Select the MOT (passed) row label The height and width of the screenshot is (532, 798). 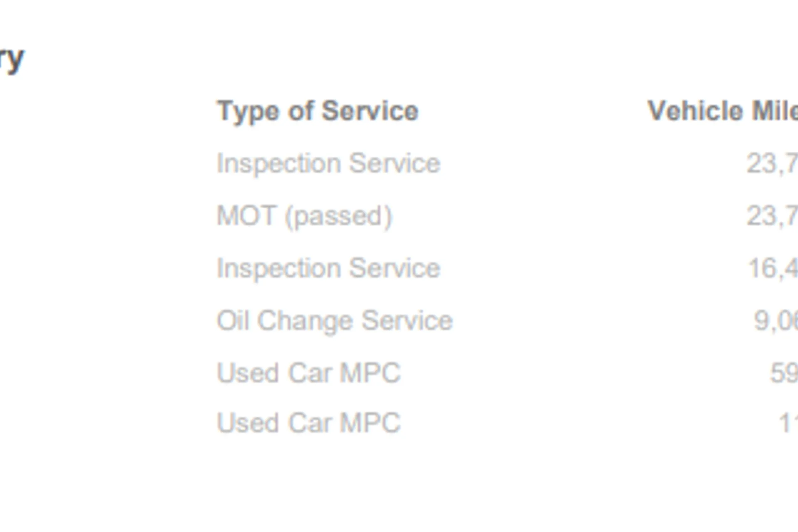[304, 216]
